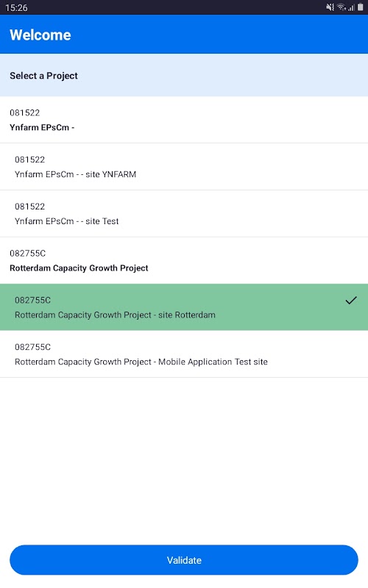The height and width of the screenshot is (588, 368).
Task: Tap the cellular signal strength icon
Action: coord(351,7)
